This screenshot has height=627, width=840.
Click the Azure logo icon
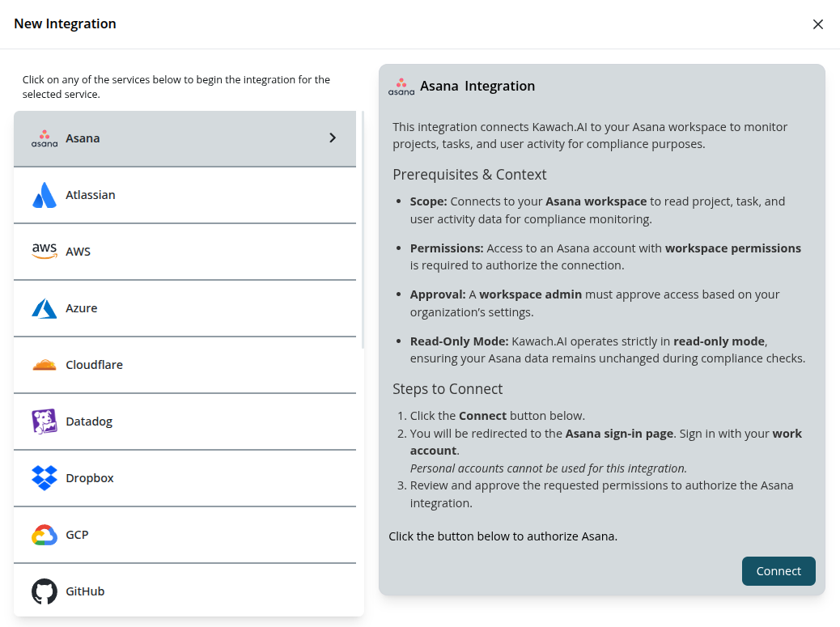pos(45,308)
